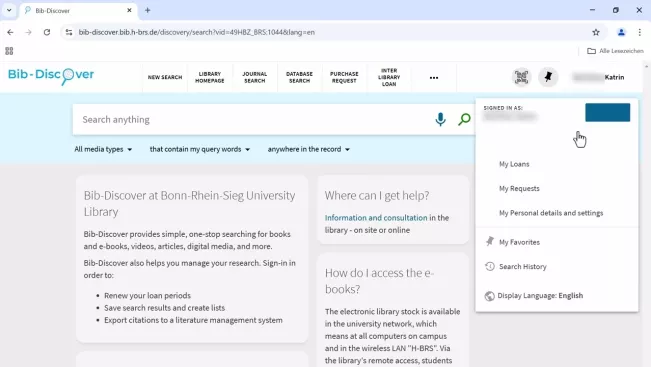Viewport: 651px width, 367px height.
Task: Activate voice search microphone icon
Action: pyautogui.click(x=440, y=120)
